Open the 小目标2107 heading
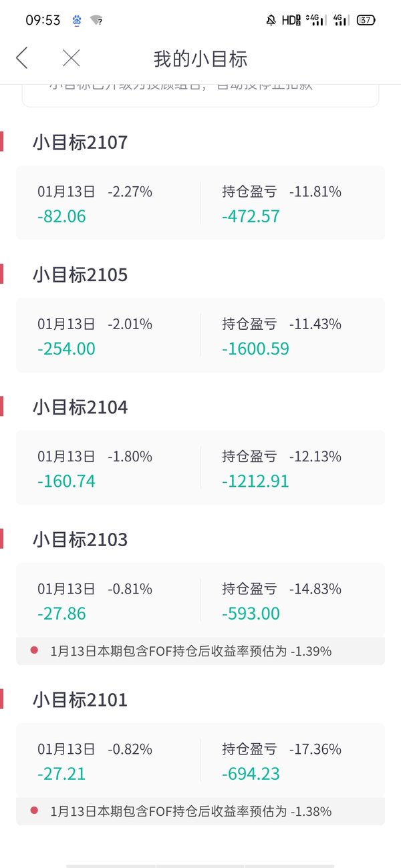This screenshot has width=401, height=868. point(80,142)
